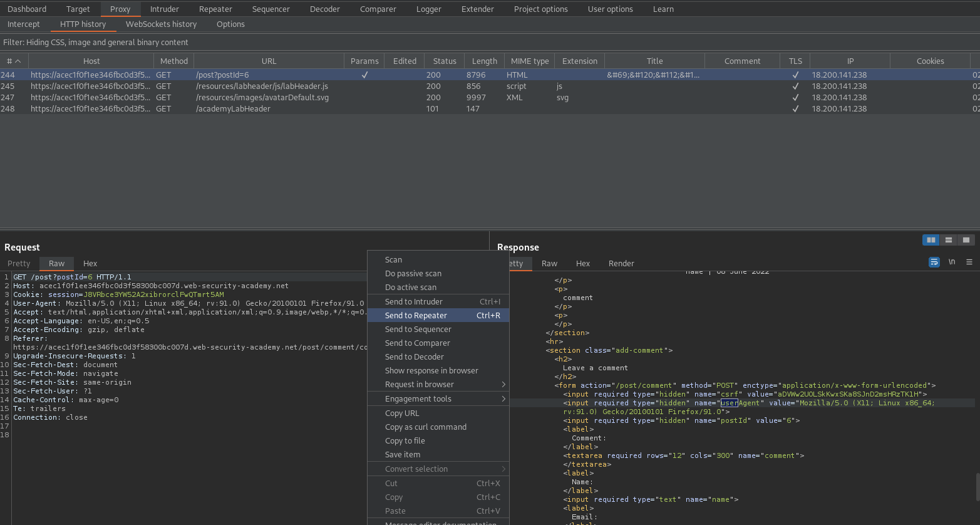Viewport: 980px width, 525px height.
Task: Switch to side-by-side request/response layout
Action: pyautogui.click(x=931, y=240)
